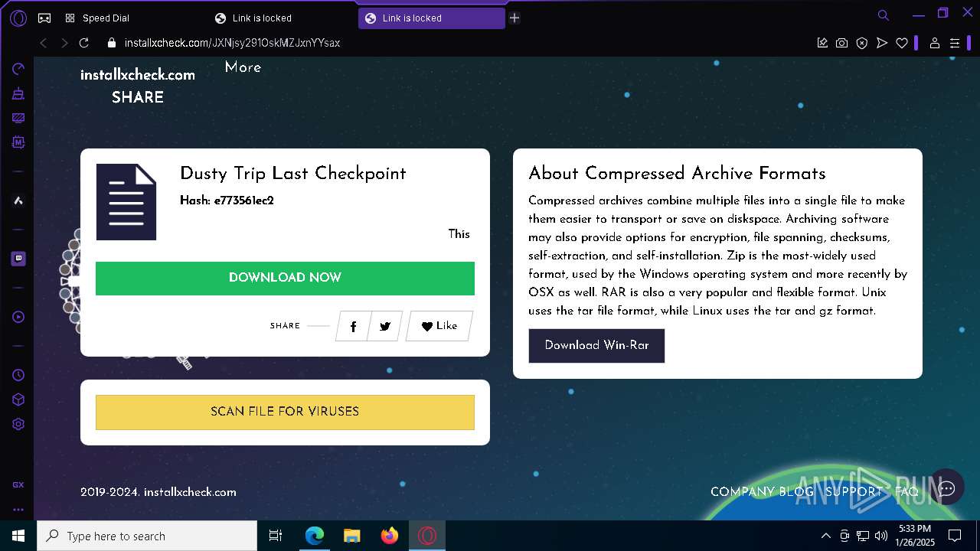Go back to previous page
The height and width of the screenshot is (551, 980).
coord(43,43)
